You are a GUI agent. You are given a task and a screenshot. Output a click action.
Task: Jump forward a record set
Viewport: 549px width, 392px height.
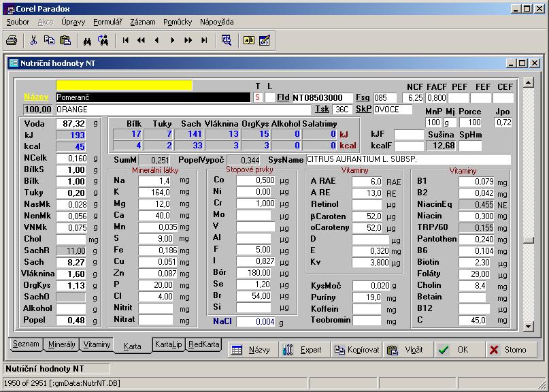188,40
